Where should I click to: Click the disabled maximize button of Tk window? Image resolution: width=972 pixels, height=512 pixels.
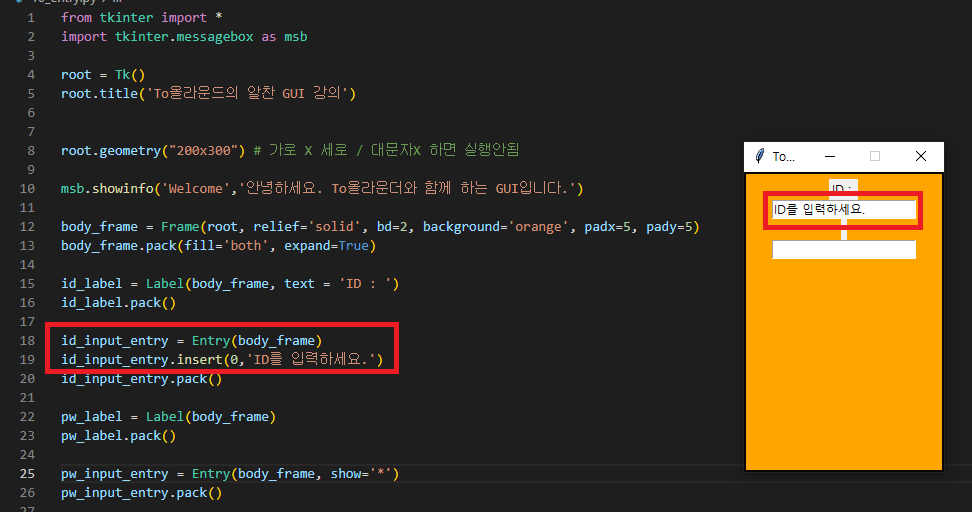(875, 156)
